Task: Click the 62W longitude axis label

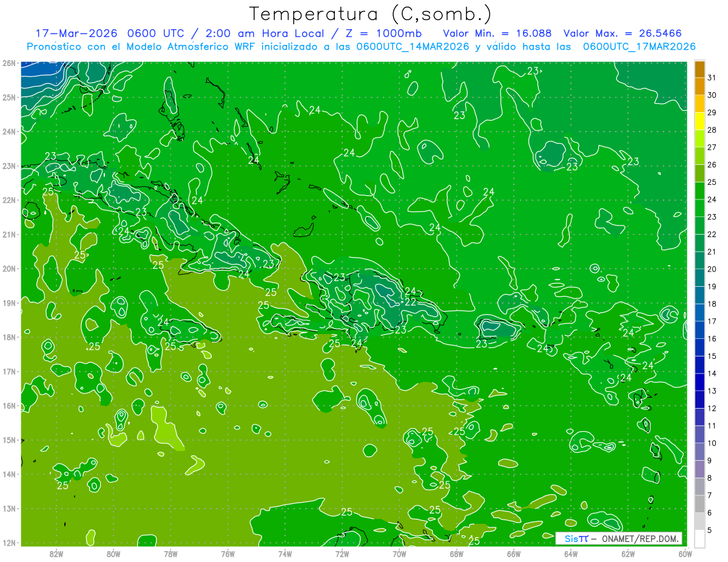Action: coord(628,554)
